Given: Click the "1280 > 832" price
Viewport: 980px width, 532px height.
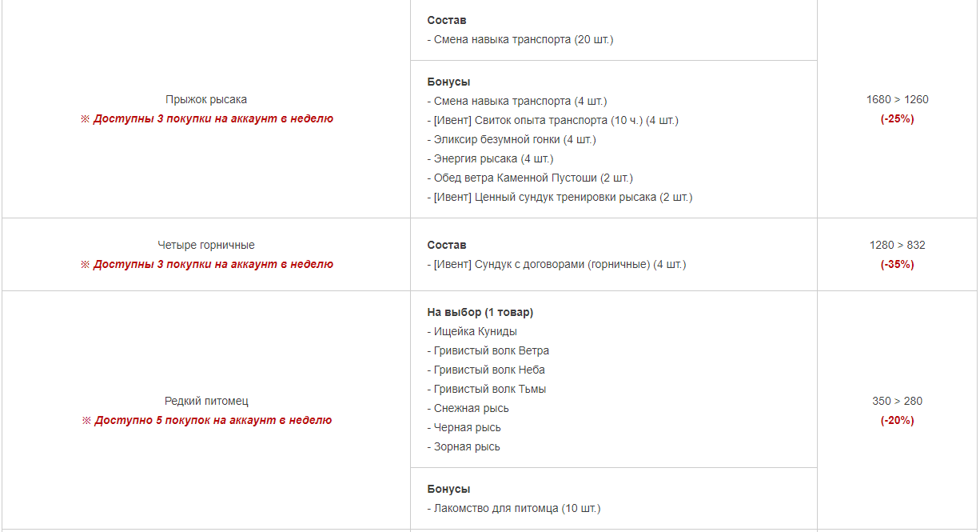Looking at the screenshot, I should point(897,246).
